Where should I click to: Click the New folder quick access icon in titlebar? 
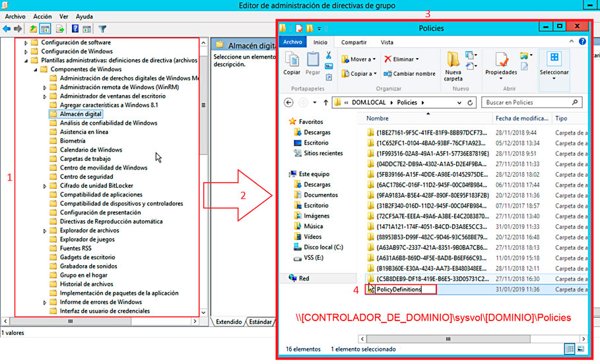309,28
